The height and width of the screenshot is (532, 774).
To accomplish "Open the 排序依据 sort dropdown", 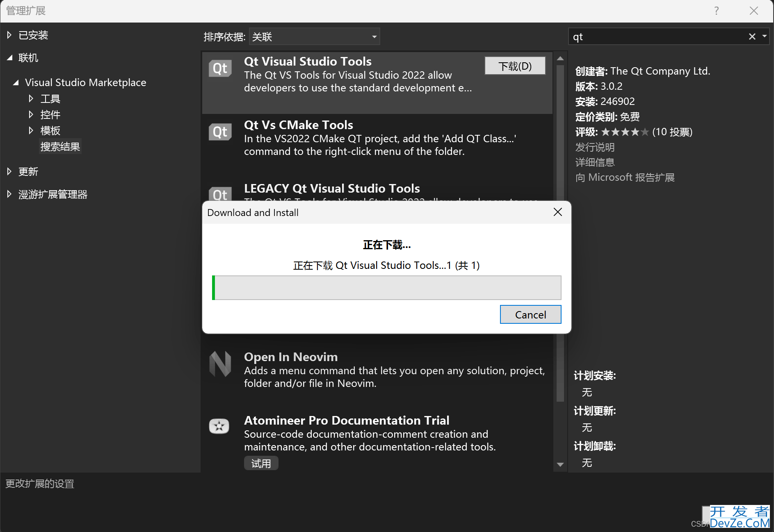I will tap(314, 36).
